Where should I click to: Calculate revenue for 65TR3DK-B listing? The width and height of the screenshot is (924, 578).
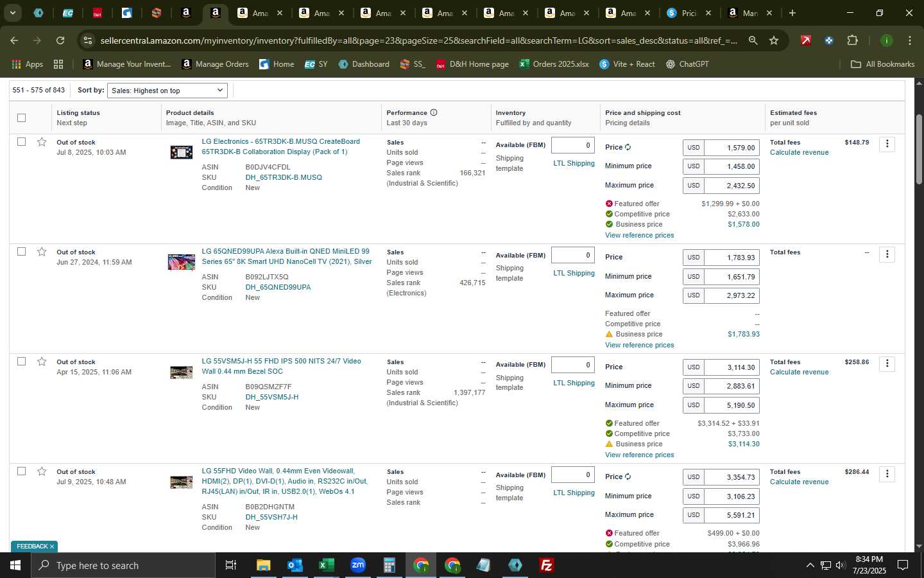(x=799, y=152)
